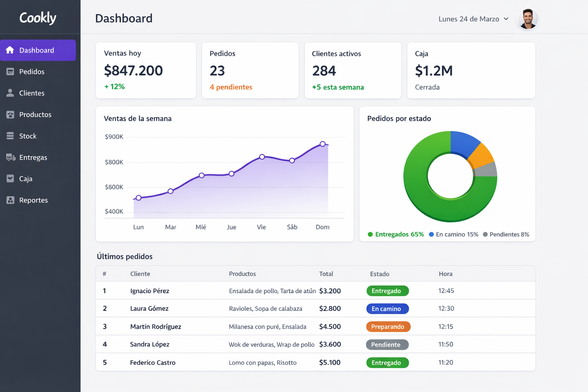588x392 pixels.
Task: Expand the date dropdown chevron
Action: pyautogui.click(x=506, y=19)
